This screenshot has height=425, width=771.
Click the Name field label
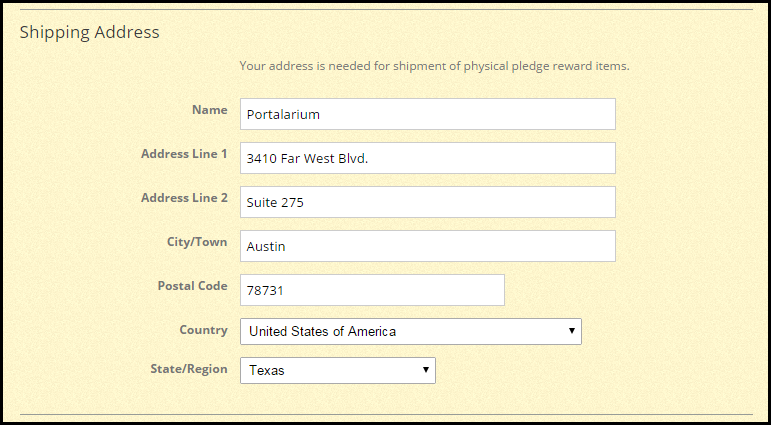209,110
